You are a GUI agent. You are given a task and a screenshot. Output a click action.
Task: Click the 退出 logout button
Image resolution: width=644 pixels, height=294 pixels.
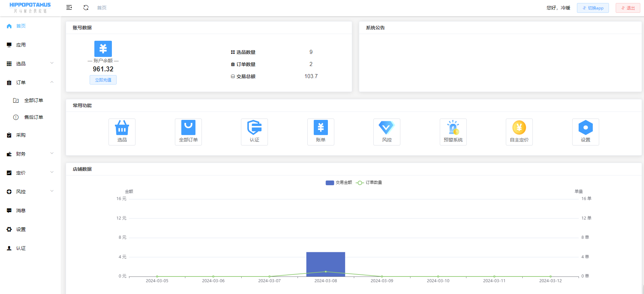628,8
